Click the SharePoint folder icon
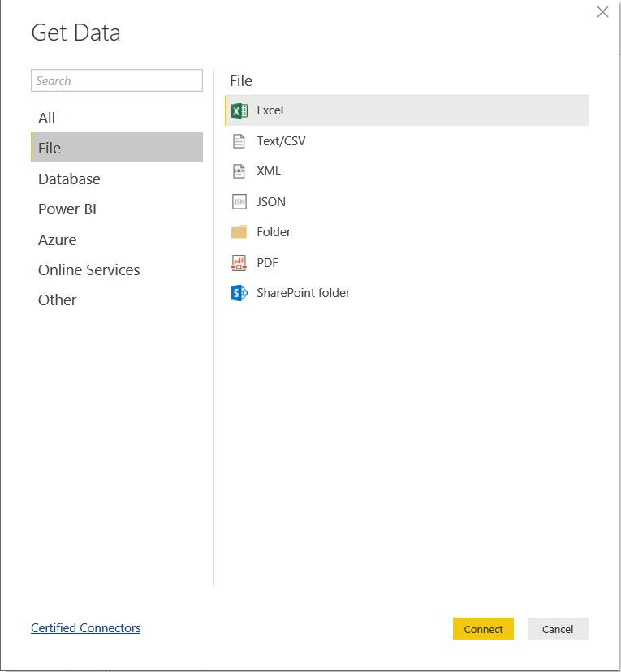 tap(239, 293)
